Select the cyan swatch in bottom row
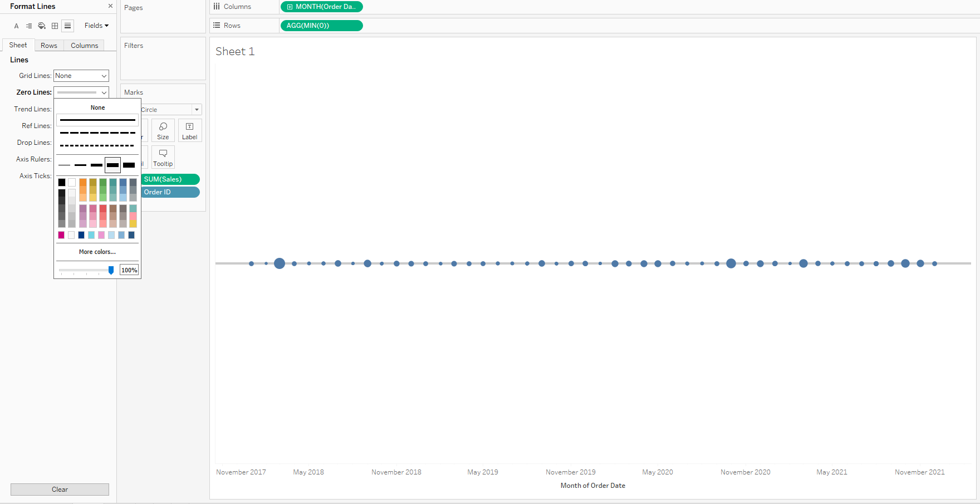 (91, 235)
